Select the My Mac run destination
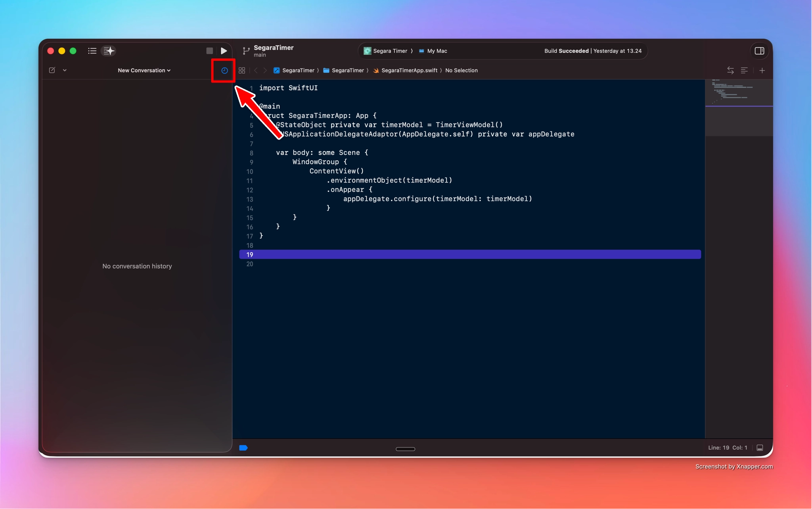This screenshot has height=509, width=812. [433, 51]
